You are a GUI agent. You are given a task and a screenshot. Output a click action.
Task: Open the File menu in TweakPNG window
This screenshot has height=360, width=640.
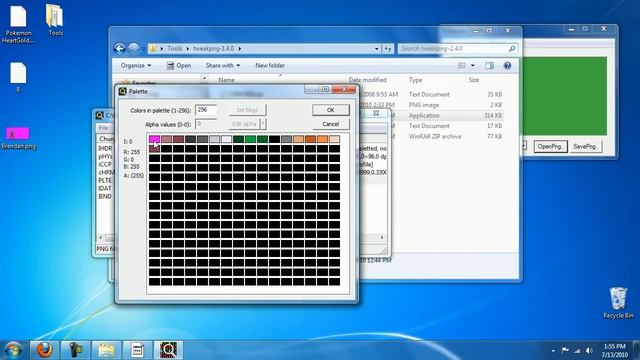(103, 128)
